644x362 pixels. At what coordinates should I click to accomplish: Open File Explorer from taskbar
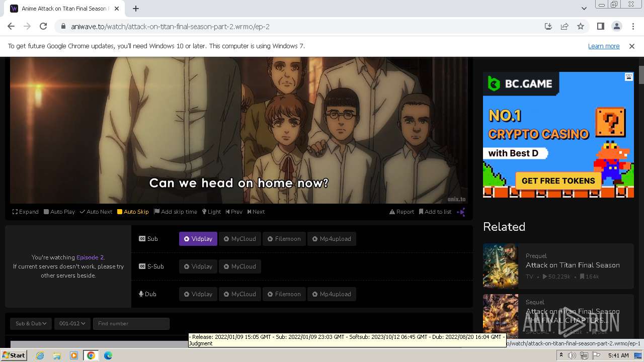click(57, 355)
